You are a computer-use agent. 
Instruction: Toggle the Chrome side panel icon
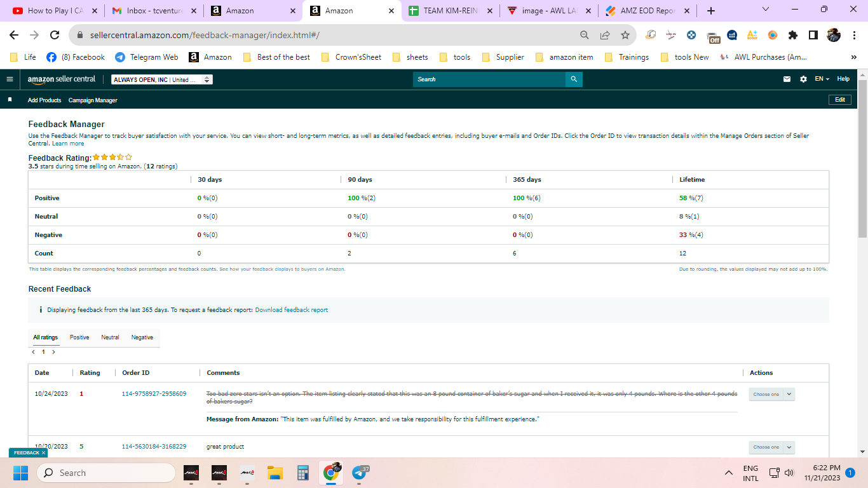[813, 36]
